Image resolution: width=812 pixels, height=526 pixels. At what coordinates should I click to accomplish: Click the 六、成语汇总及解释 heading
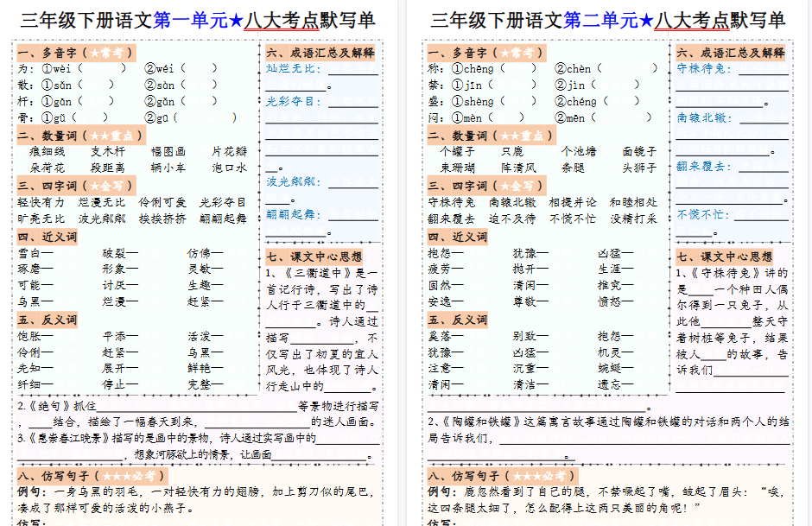[321, 52]
